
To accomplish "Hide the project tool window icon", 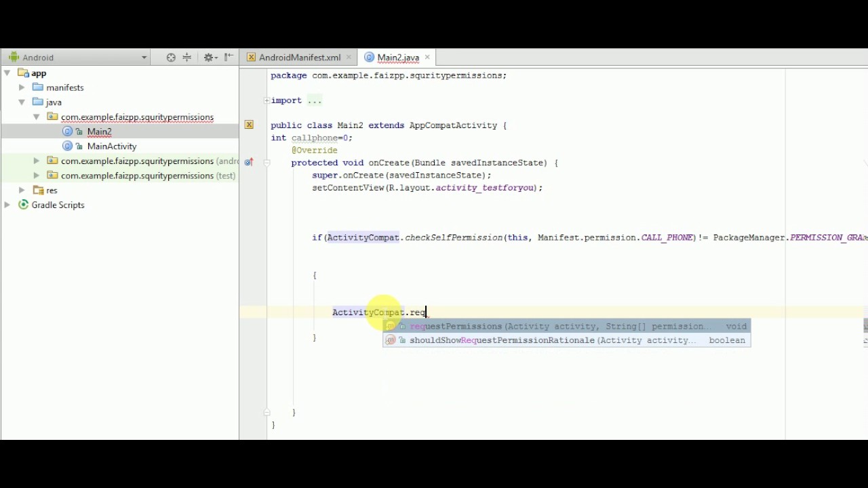I will [x=229, y=58].
